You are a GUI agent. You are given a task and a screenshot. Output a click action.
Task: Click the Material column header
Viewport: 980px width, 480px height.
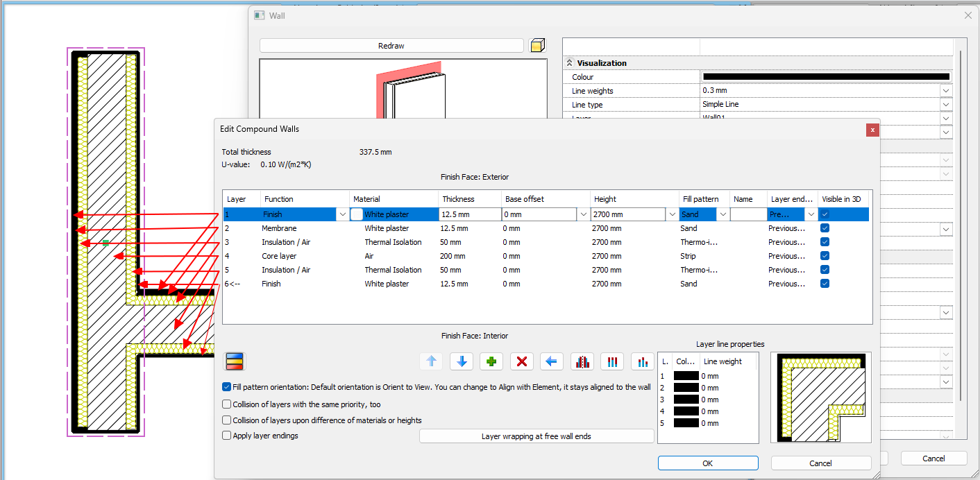393,199
